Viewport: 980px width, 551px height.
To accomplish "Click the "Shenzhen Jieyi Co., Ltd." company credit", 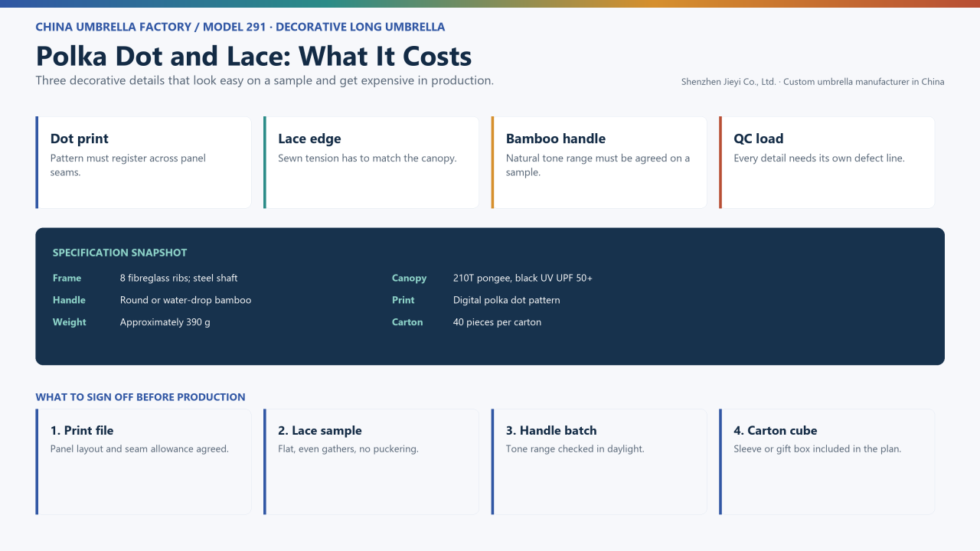I will click(x=813, y=82).
